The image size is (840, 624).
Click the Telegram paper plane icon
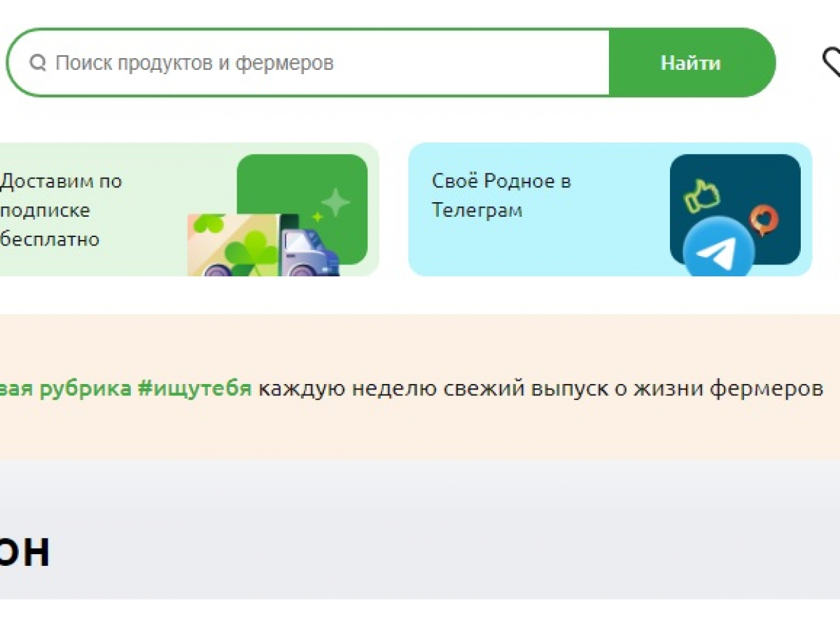(718, 250)
